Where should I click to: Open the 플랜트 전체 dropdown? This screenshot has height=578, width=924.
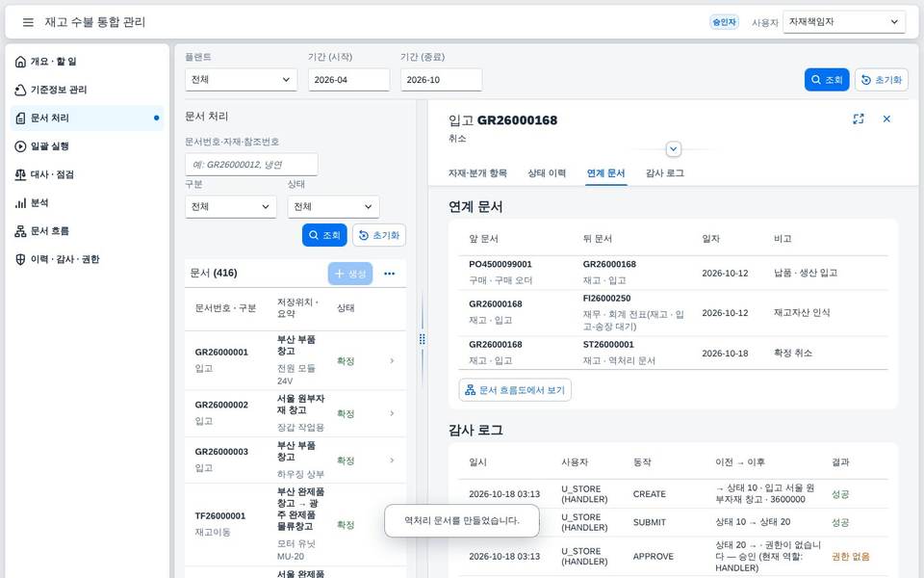[241, 80]
